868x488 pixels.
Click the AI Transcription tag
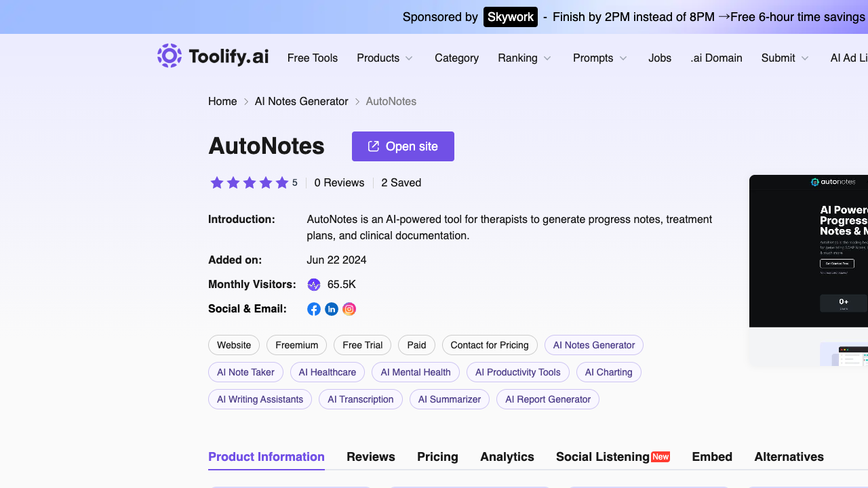pos(361,399)
